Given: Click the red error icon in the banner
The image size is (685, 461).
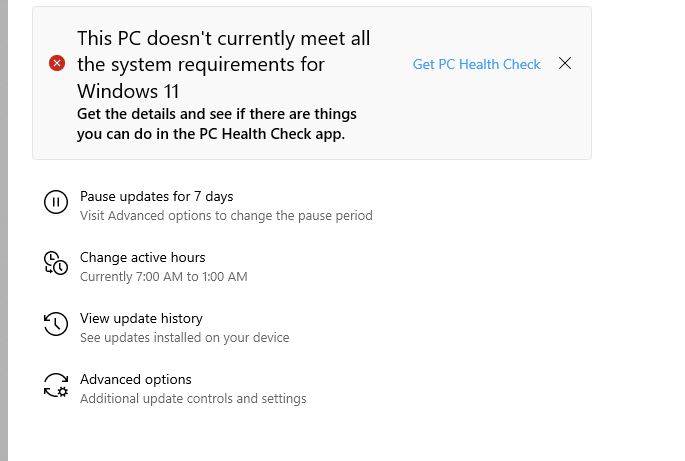Looking at the screenshot, I should click(57, 63).
